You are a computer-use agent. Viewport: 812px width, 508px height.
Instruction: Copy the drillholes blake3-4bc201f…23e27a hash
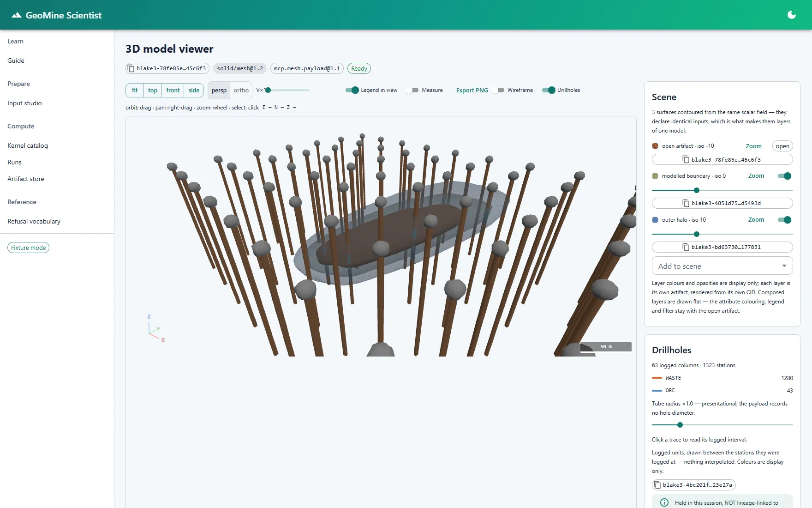657,485
